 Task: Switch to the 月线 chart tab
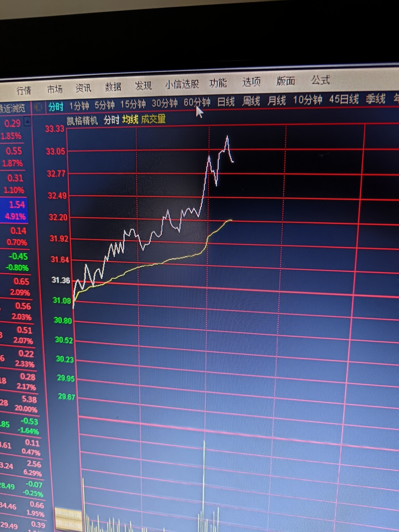coord(276,100)
